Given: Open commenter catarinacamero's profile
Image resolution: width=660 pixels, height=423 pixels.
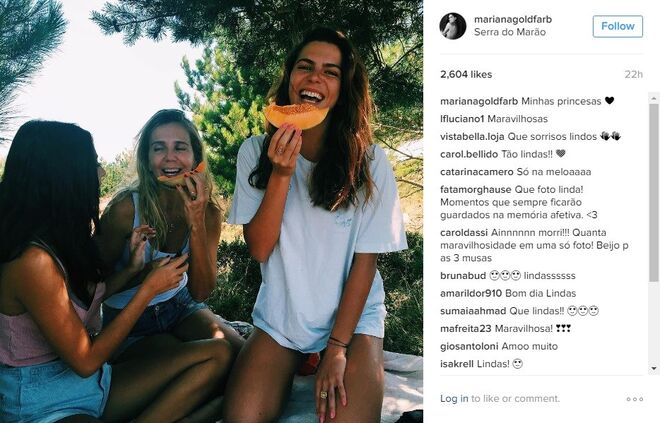Looking at the screenshot, I should (x=476, y=172).
